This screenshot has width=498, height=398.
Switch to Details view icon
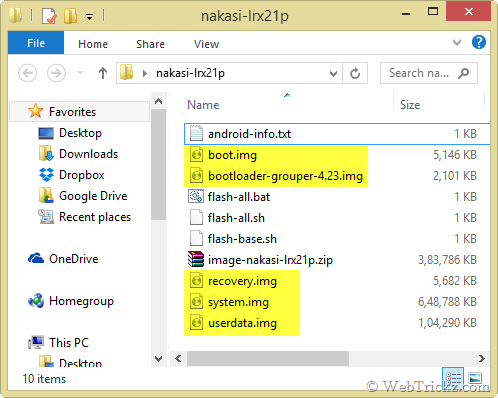[x=453, y=378]
